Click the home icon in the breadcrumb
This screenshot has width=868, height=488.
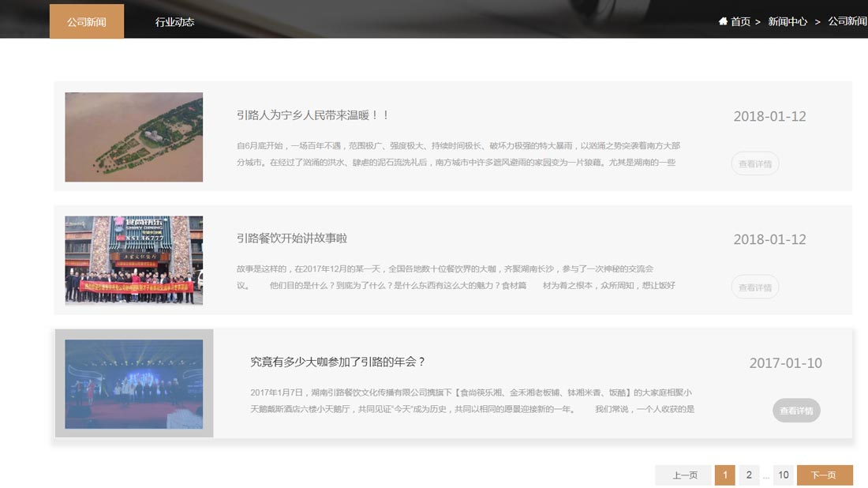(723, 21)
